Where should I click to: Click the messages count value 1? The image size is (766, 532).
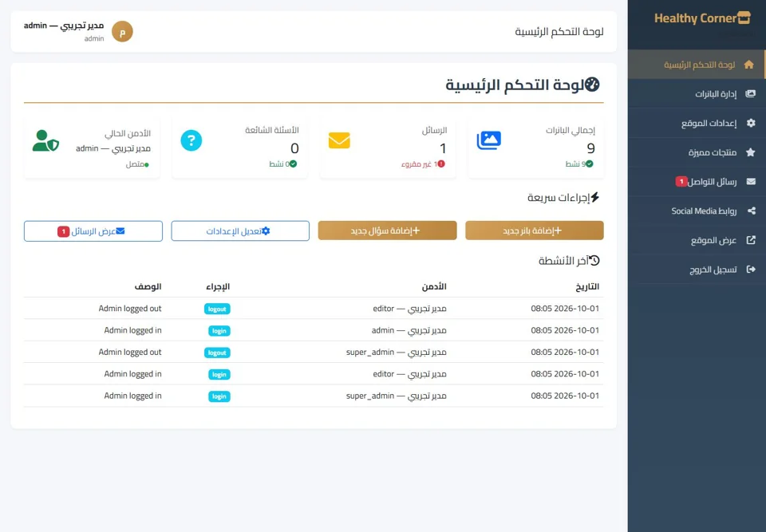coord(443,148)
